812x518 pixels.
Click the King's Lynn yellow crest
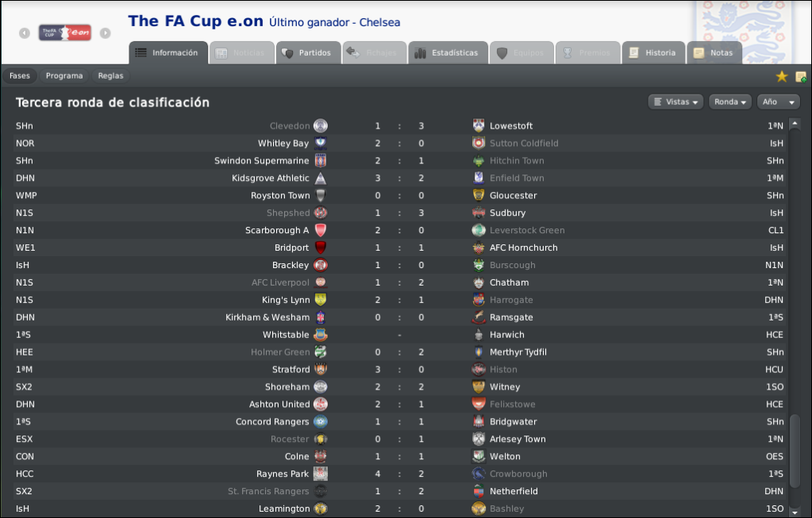[x=321, y=300]
